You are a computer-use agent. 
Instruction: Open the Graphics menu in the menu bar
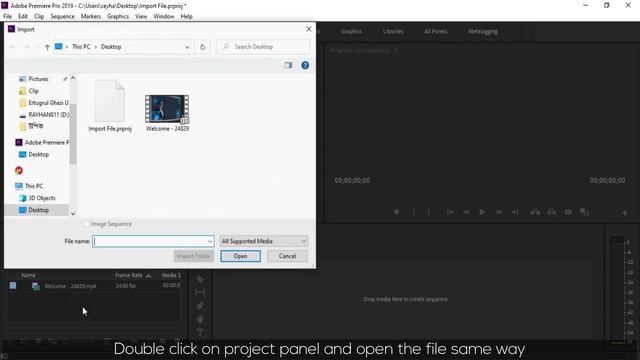coord(118,16)
